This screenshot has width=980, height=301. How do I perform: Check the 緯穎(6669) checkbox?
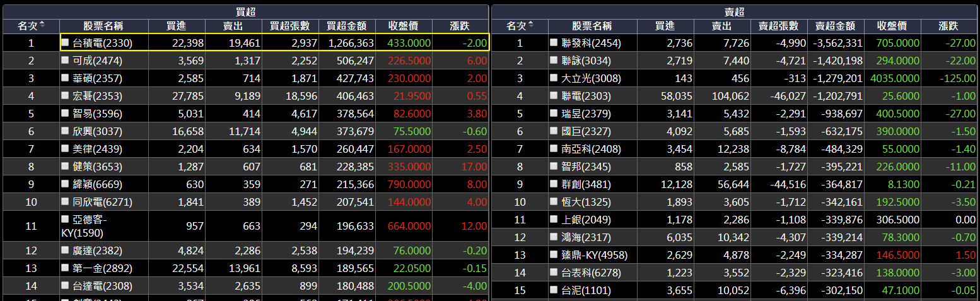(x=66, y=184)
